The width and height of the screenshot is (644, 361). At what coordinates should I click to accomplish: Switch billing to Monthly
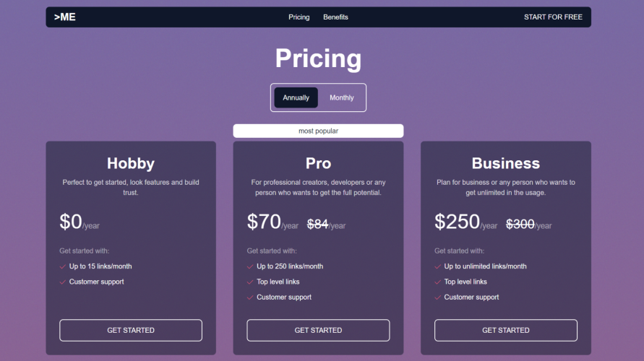pyautogui.click(x=342, y=97)
